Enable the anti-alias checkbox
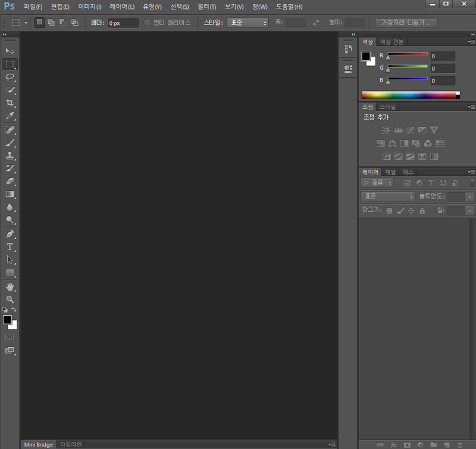 (147, 23)
